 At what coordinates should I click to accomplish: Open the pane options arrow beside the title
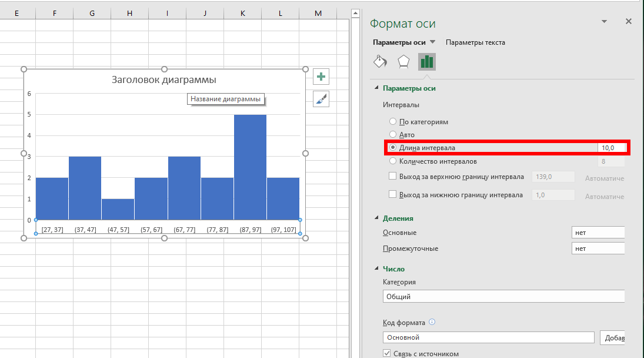coord(603,21)
